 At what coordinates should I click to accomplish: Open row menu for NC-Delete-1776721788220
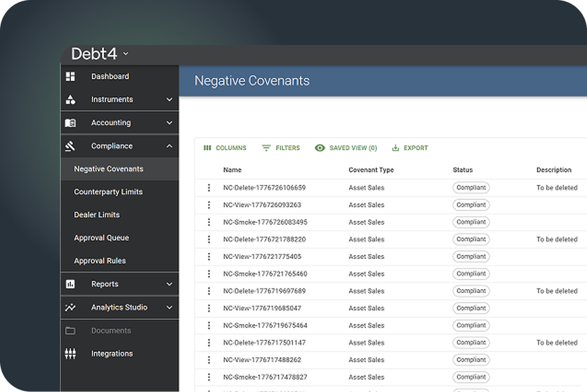209,239
